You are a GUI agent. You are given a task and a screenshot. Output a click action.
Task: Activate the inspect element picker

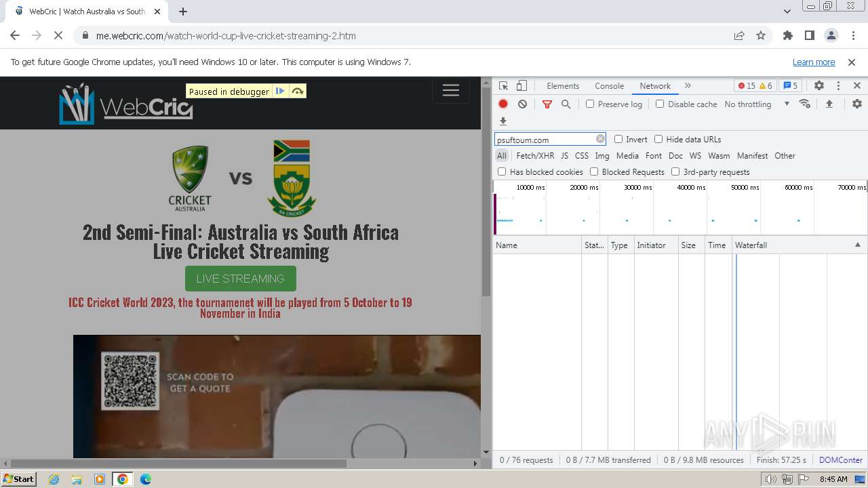pyautogui.click(x=503, y=85)
